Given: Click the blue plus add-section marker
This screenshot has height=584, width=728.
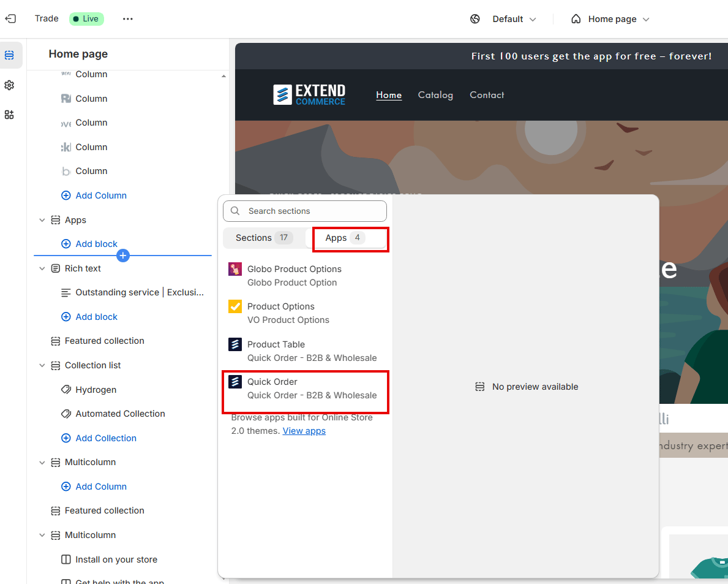Looking at the screenshot, I should tap(123, 256).
